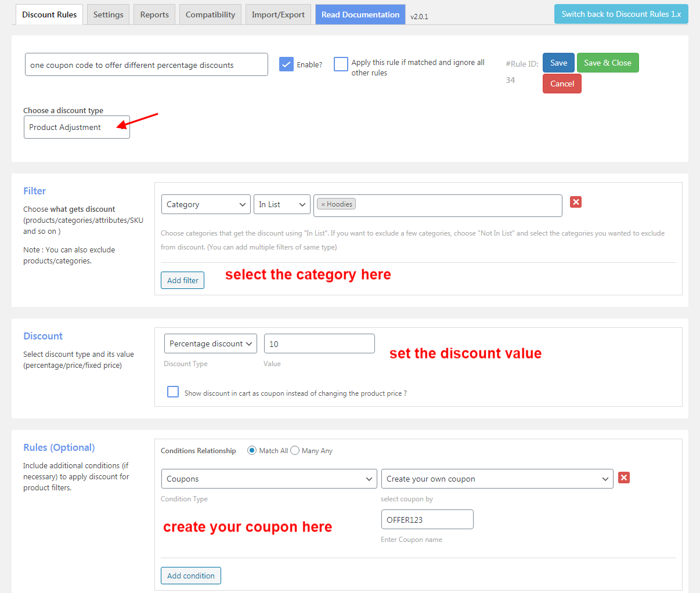
Task: Open the Coupons condition type dropdown
Action: pos(269,478)
